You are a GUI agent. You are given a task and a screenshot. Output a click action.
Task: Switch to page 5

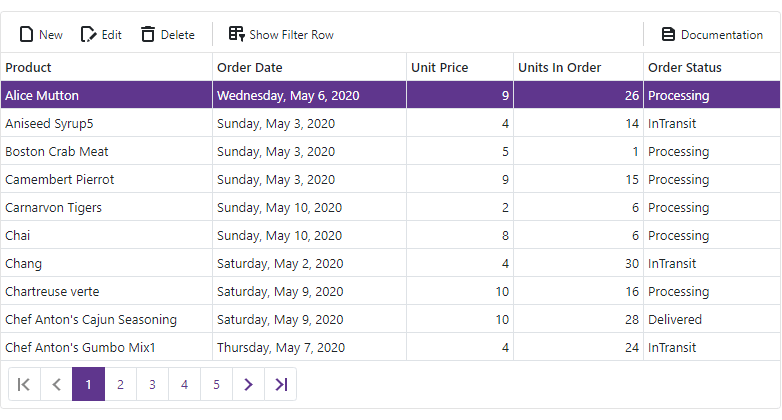pos(216,384)
